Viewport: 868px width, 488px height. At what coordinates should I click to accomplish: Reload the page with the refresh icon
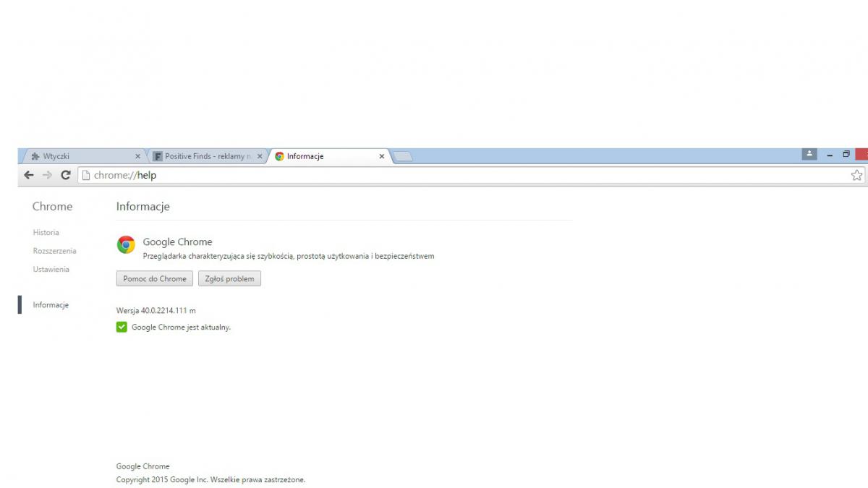pyautogui.click(x=65, y=175)
